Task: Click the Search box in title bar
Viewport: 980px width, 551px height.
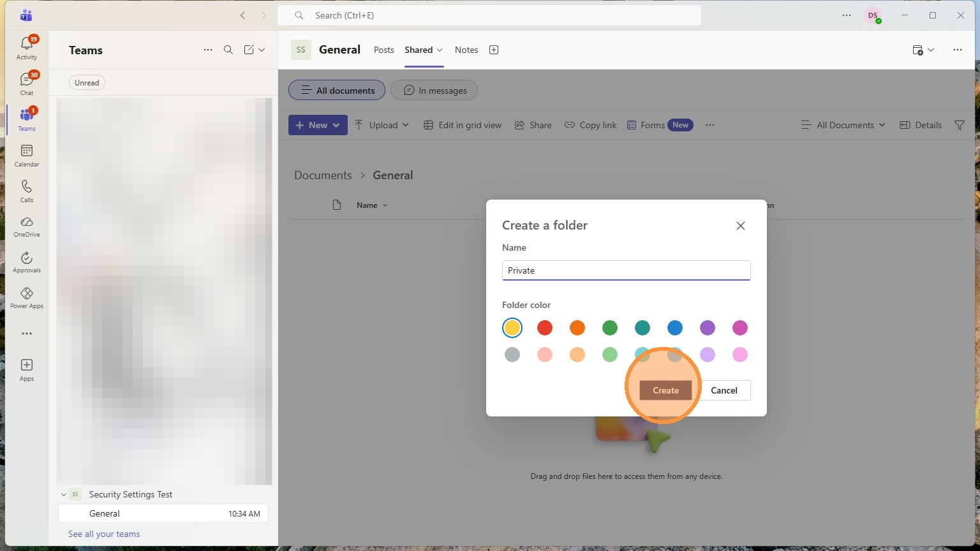Action: [x=489, y=15]
